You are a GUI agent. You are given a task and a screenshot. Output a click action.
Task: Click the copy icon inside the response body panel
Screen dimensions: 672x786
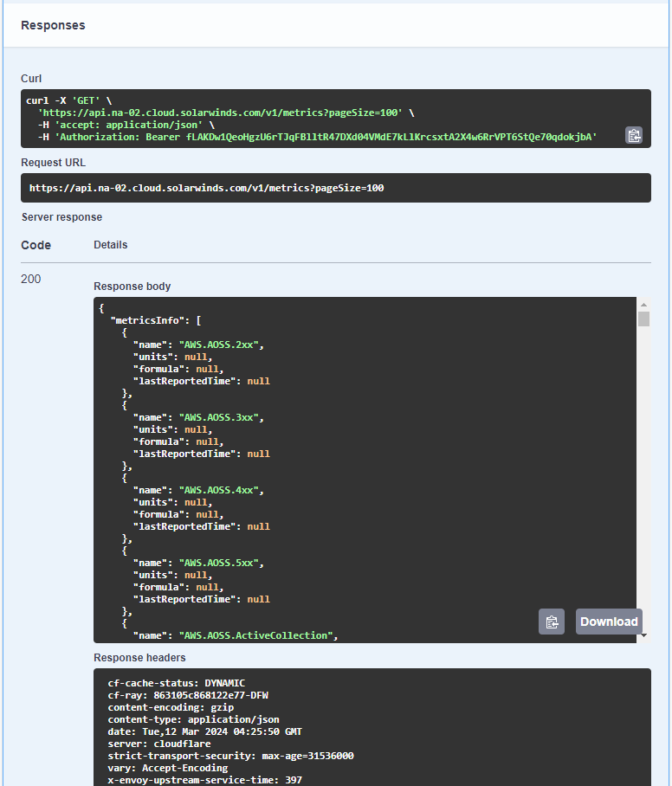[552, 622]
